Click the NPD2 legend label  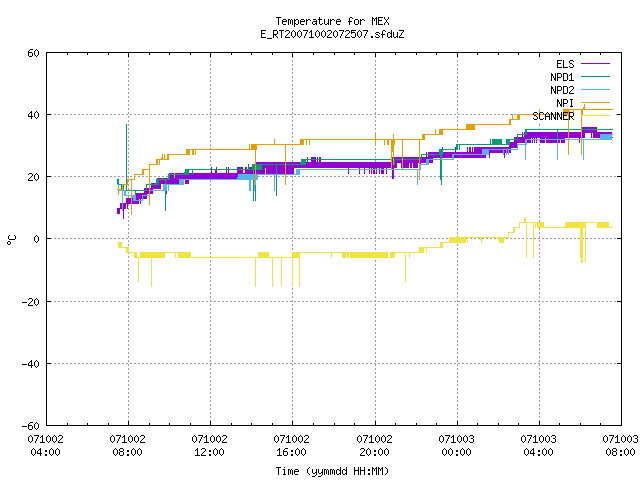pos(562,90)
